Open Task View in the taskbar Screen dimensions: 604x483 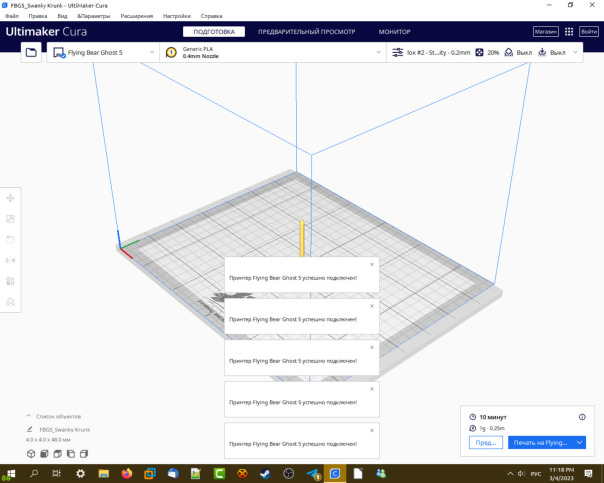(x=57, y=473)
